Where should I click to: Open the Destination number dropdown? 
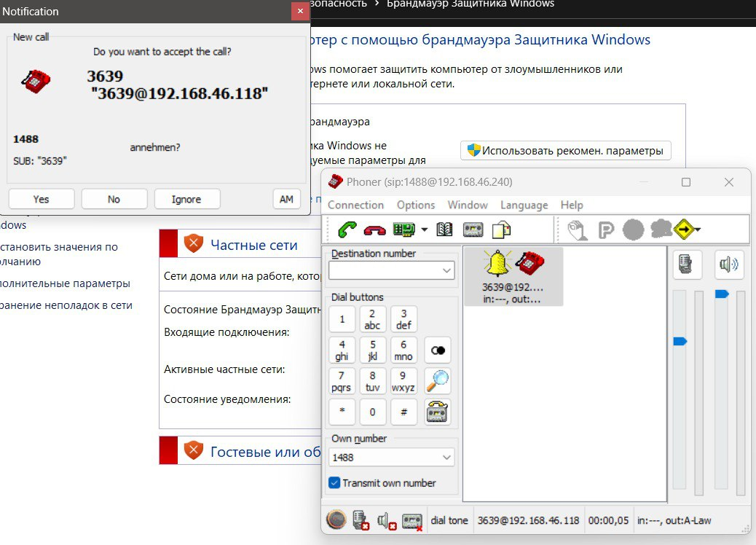click(447, 270)
